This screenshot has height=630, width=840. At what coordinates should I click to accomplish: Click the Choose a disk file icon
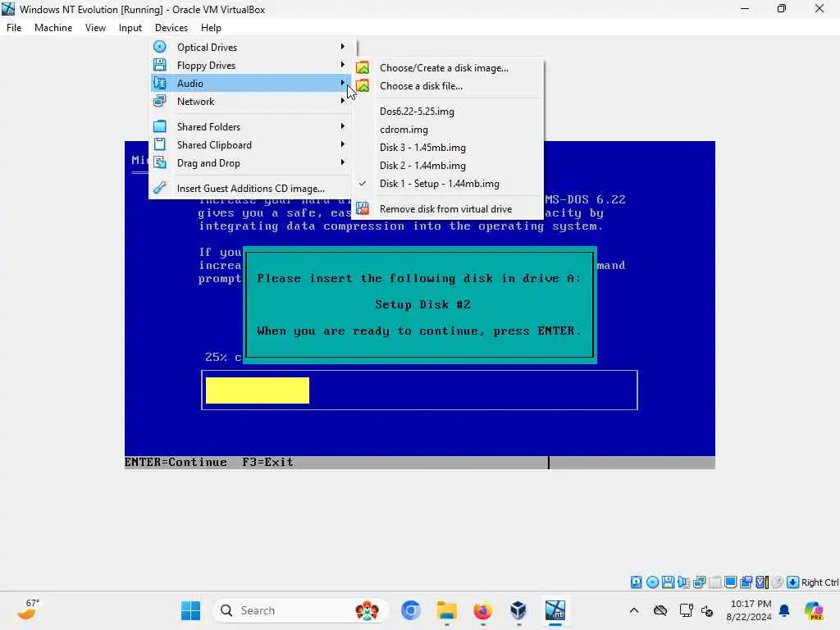click(x=363, y=85)
